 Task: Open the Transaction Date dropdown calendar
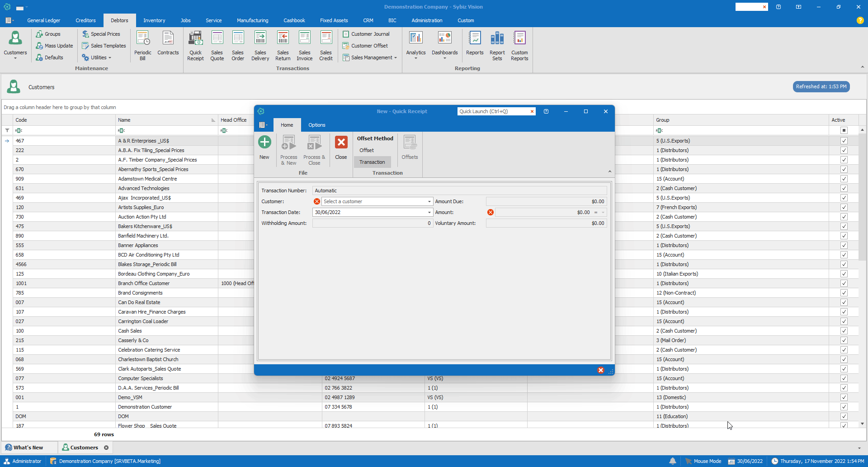pos(429,212)
